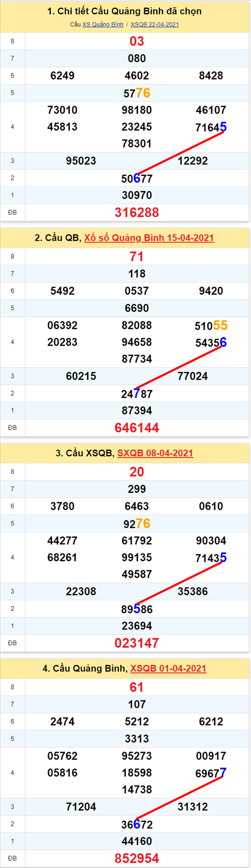The height and width of the screenshot is (868, 251).
Task: Select special prize number 023147
Action: pyautogui.click(x=137, y=643)
